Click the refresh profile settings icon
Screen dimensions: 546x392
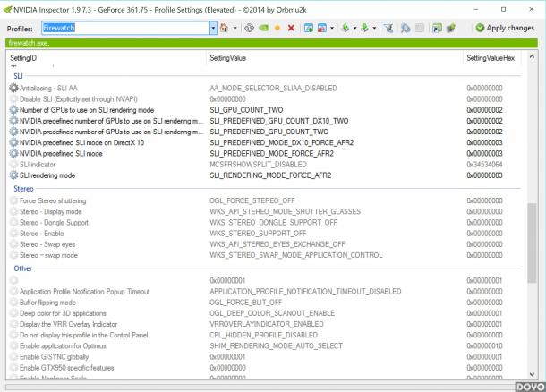(x=249, y=28)
